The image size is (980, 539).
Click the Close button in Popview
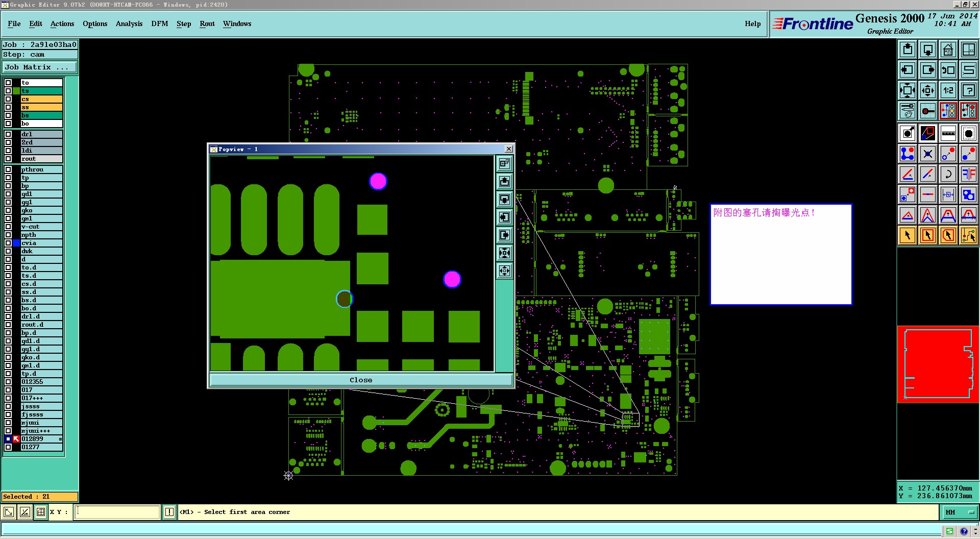coord(361,380)
